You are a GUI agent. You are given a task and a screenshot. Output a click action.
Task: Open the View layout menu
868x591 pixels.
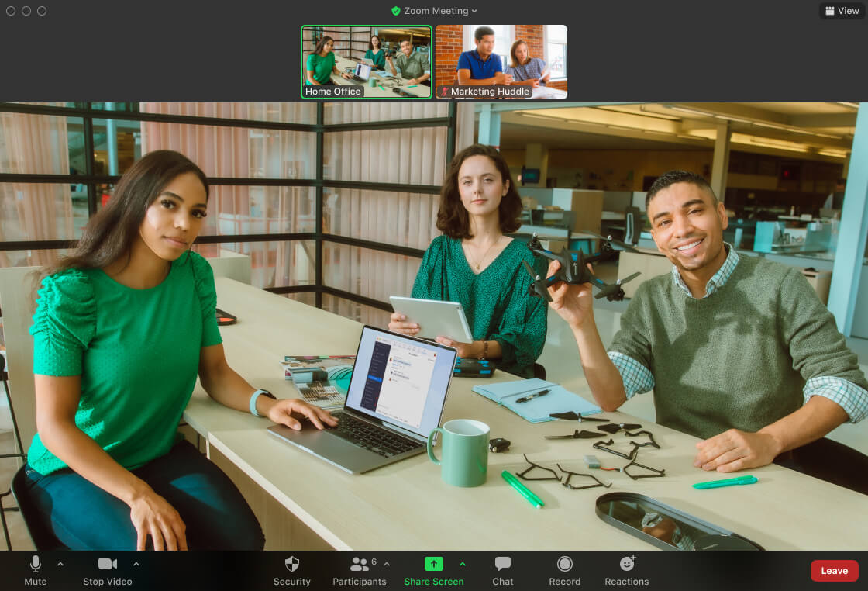pyautogui.click(x=842, y=11)
